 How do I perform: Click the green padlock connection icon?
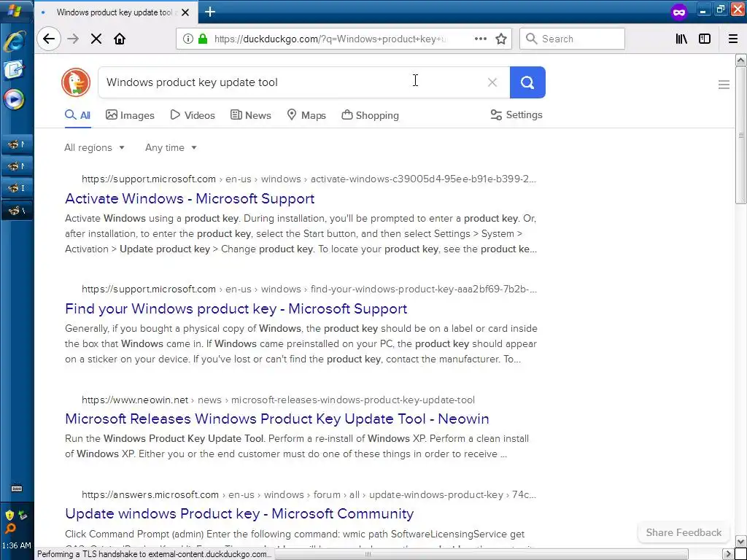coord(203,39)
